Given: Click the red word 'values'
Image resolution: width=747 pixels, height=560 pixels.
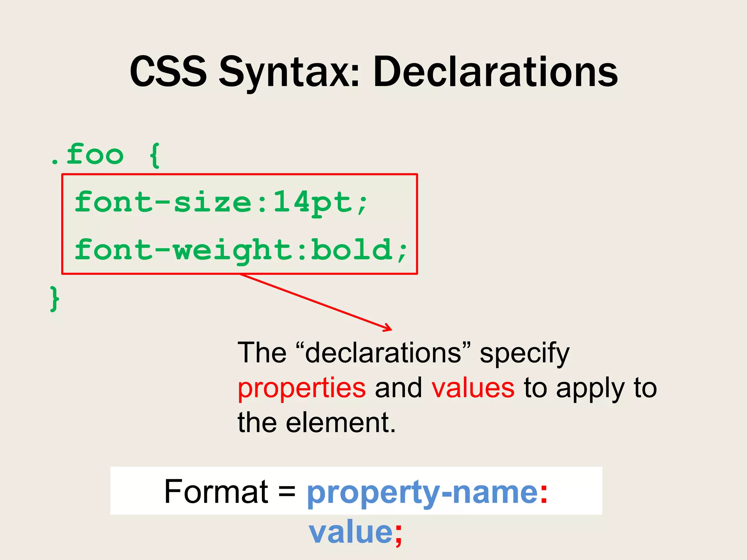Looking at the screenshot, I should click(x=473, y=387).
